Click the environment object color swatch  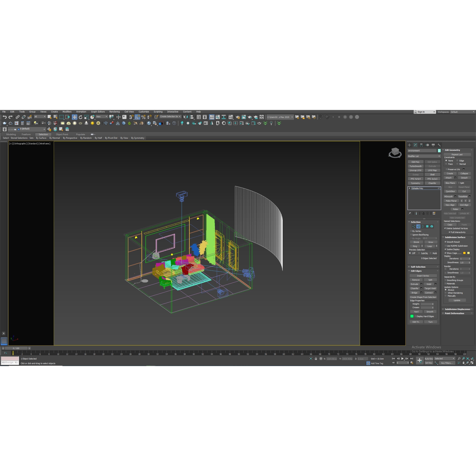pos(439,150)
